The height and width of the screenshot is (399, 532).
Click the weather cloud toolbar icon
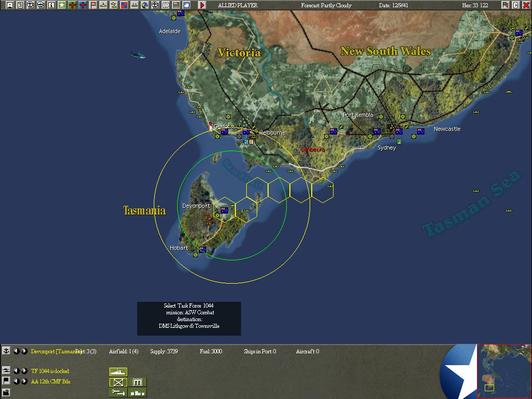pyautogui.click(x=187, y=5)
